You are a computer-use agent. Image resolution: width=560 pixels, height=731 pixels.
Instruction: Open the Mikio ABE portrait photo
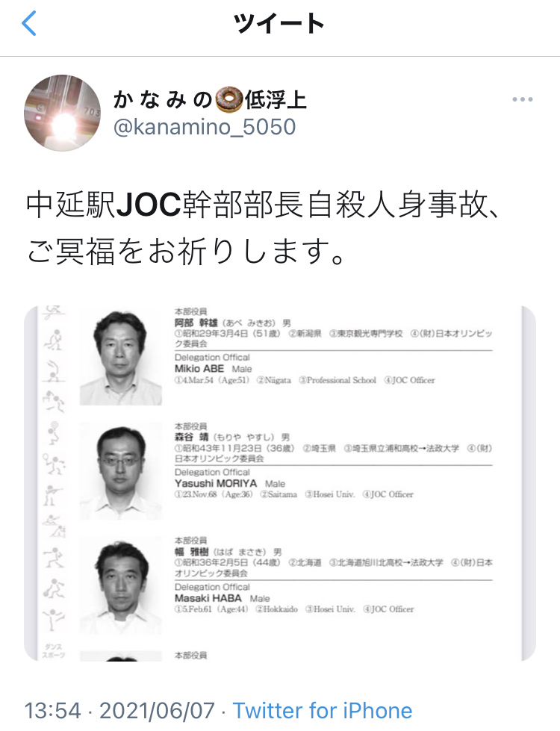(x=121, y=357)
